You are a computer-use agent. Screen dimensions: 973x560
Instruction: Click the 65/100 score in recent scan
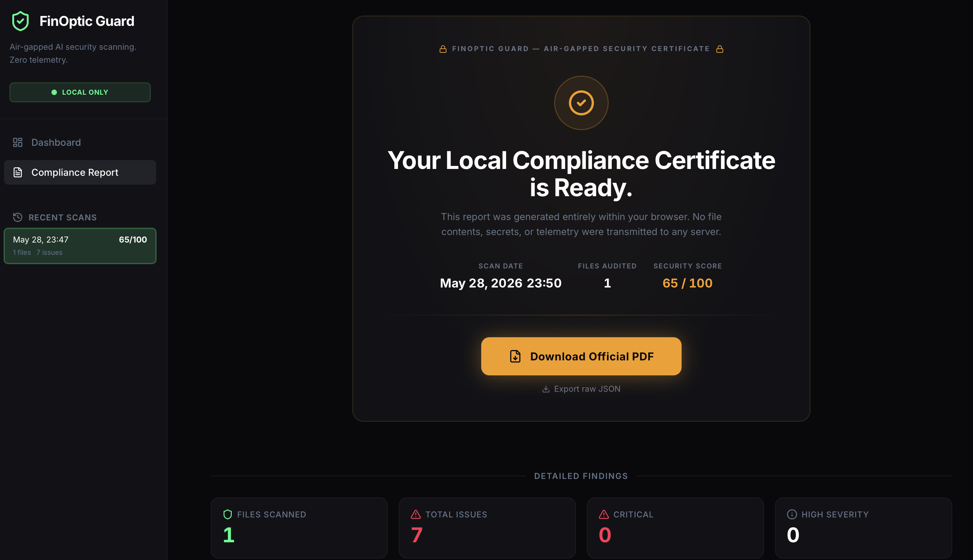point(133,239)
